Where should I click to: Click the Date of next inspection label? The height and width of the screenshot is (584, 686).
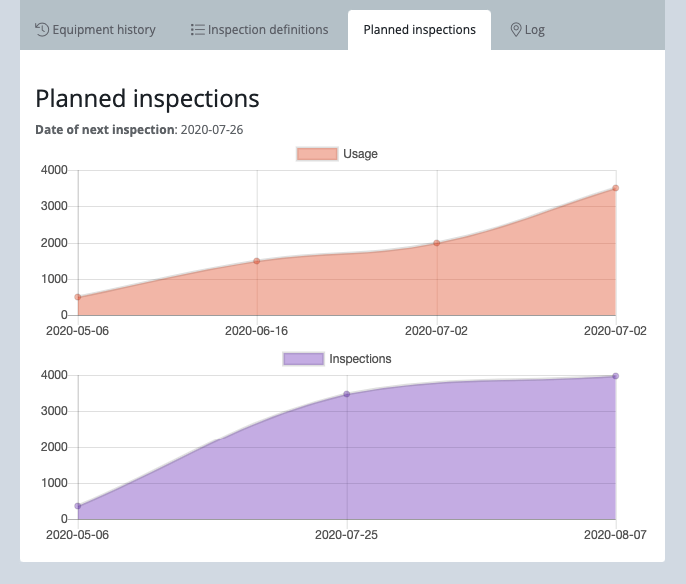[105, 130]
